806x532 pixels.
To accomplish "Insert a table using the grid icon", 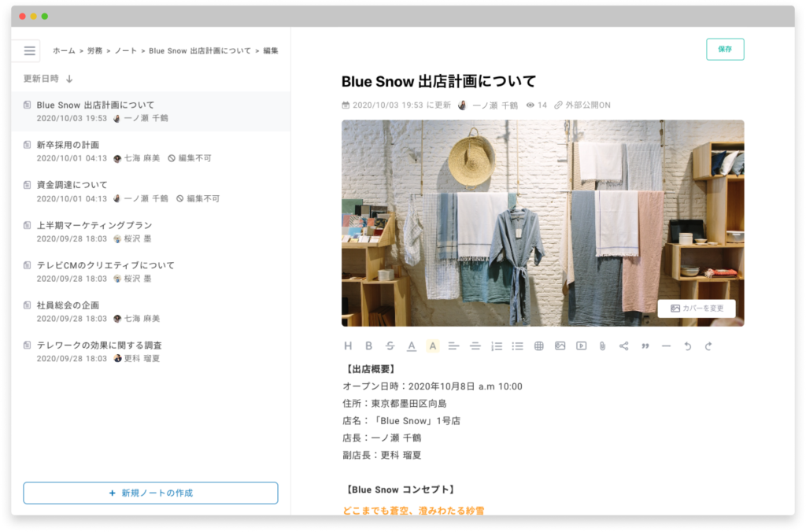I will tap(539, 345).
